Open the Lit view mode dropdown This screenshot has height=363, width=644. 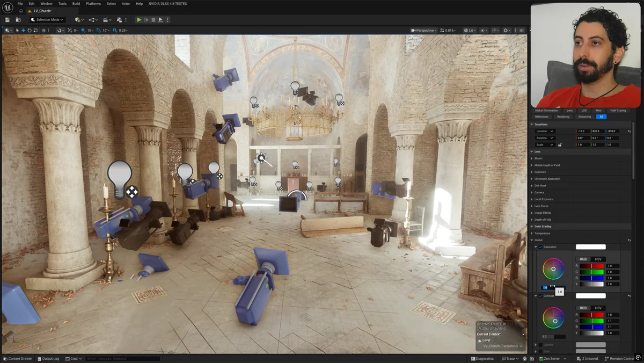(x=470, y=30)
